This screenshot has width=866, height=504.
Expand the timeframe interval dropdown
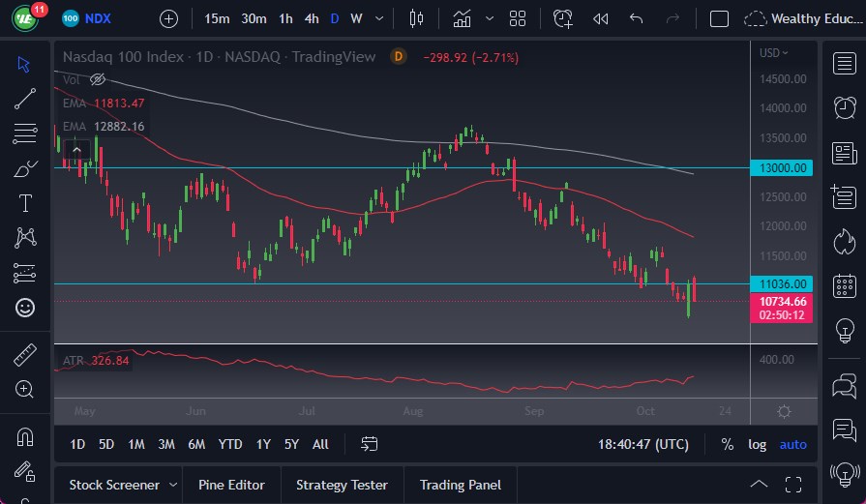point(377,18)
